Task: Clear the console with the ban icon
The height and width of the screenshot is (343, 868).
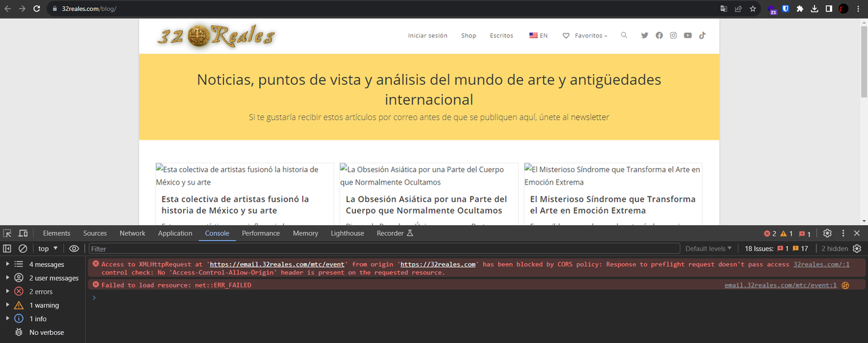Action: click(22, 249)
